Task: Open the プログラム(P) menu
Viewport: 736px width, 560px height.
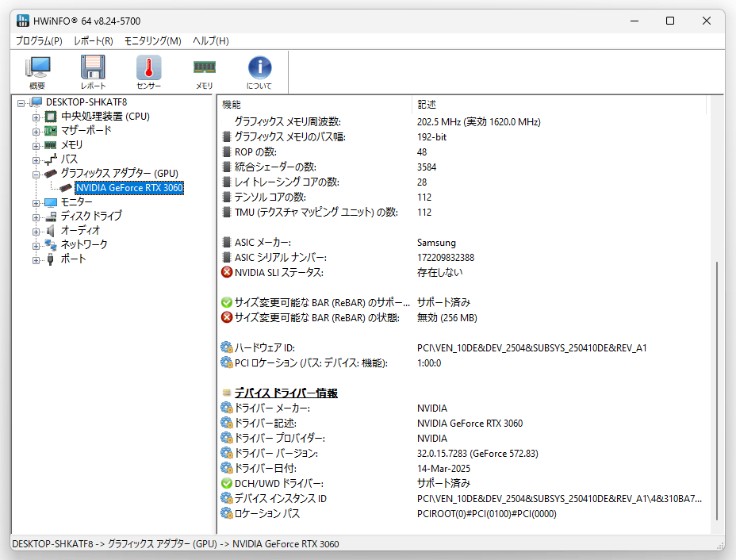Action: [39, 40]
